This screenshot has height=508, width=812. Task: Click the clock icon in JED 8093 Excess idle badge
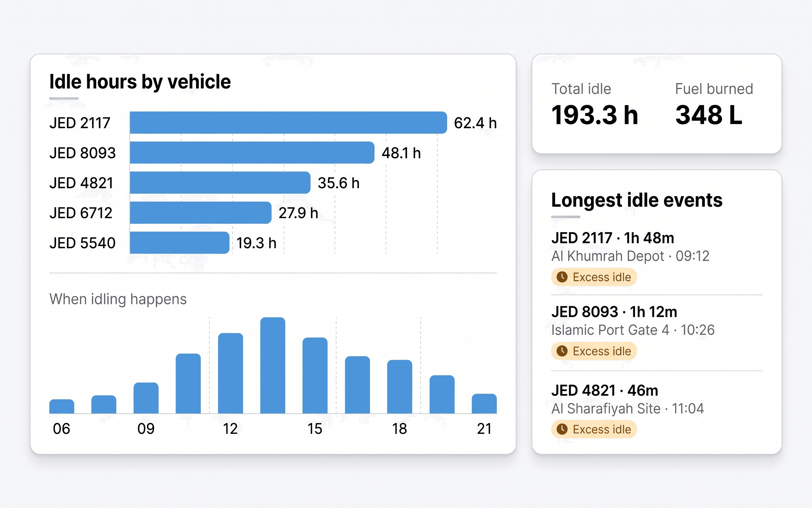[562, 351]
